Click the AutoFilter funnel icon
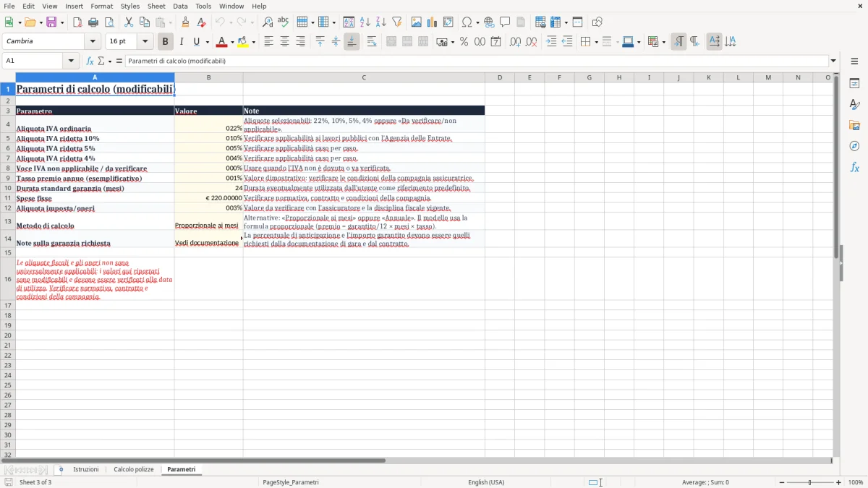The image size is (868, 488). click(397, 22)
